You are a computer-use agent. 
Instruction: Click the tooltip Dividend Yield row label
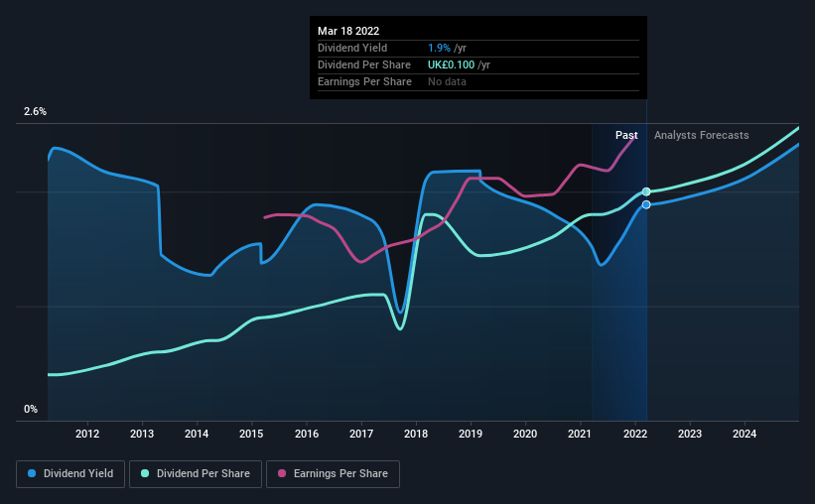352,48
